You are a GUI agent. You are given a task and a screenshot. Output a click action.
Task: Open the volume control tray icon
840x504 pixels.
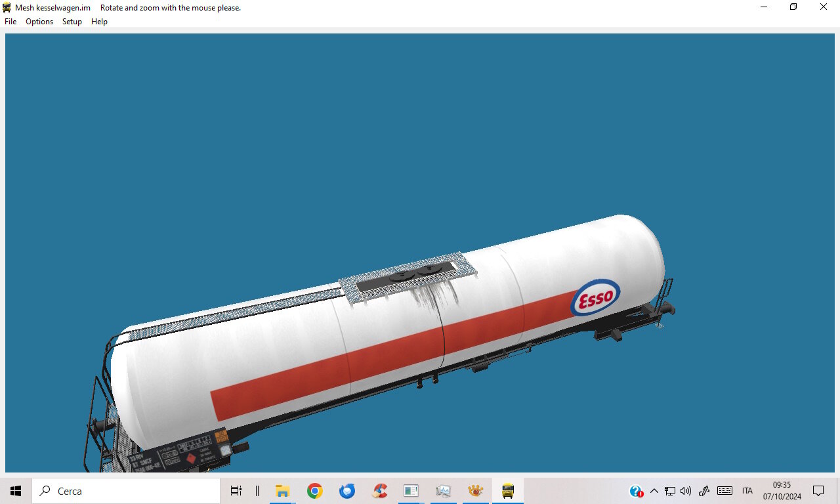[686, 491]
